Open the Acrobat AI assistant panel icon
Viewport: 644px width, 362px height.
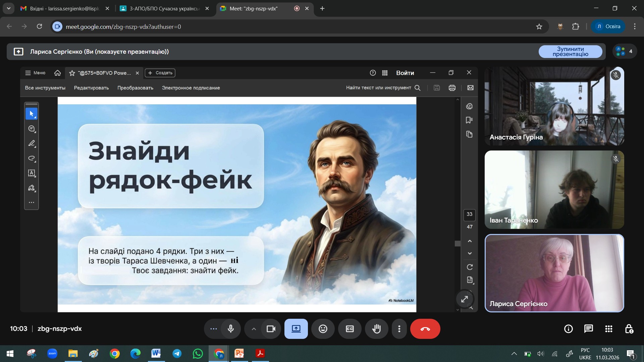[469, 106]
